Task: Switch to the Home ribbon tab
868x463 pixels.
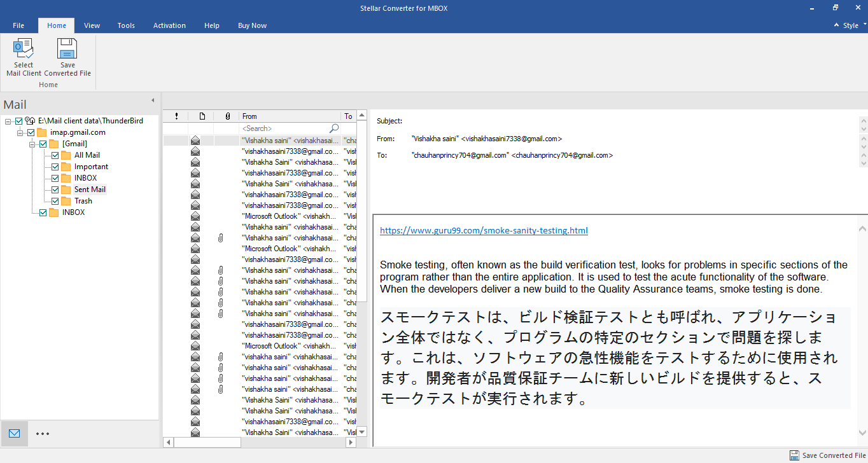Action: tap(57, 25)
